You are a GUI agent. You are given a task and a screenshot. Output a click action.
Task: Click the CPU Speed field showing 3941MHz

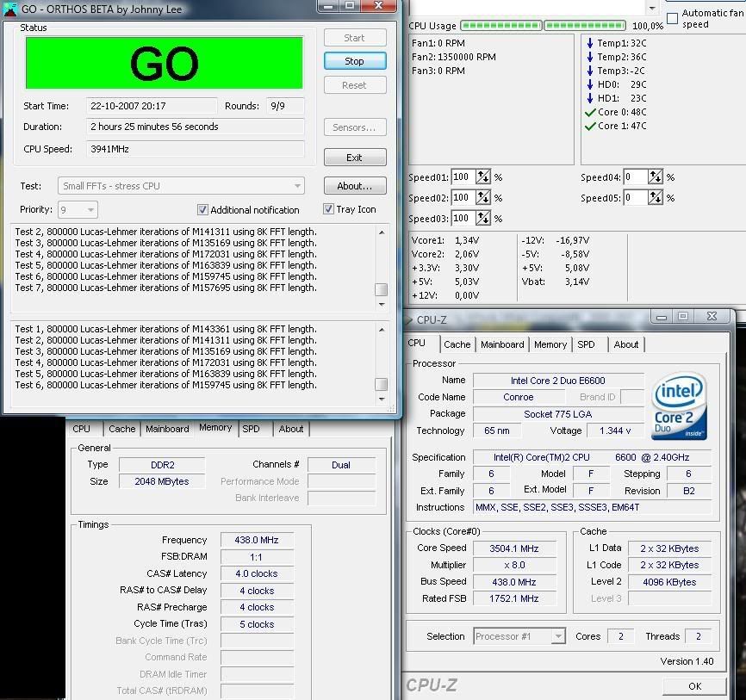(195, 149)
